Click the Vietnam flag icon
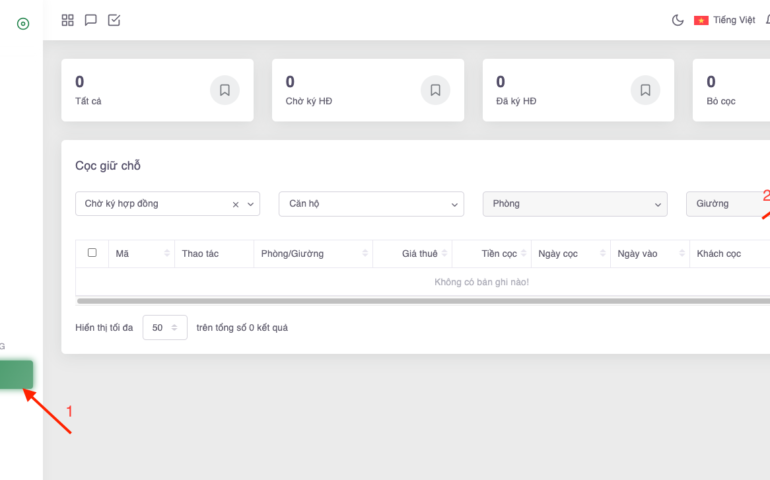Image resolution: width=770 pixels, height=480 pixels. [701, 20]
